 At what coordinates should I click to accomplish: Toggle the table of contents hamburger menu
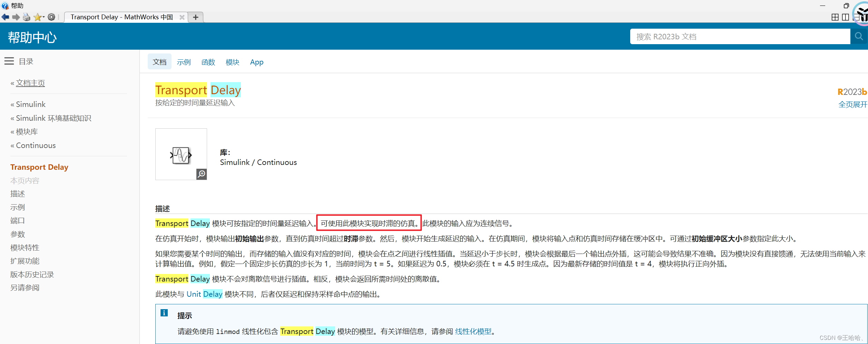coord(9,61)
